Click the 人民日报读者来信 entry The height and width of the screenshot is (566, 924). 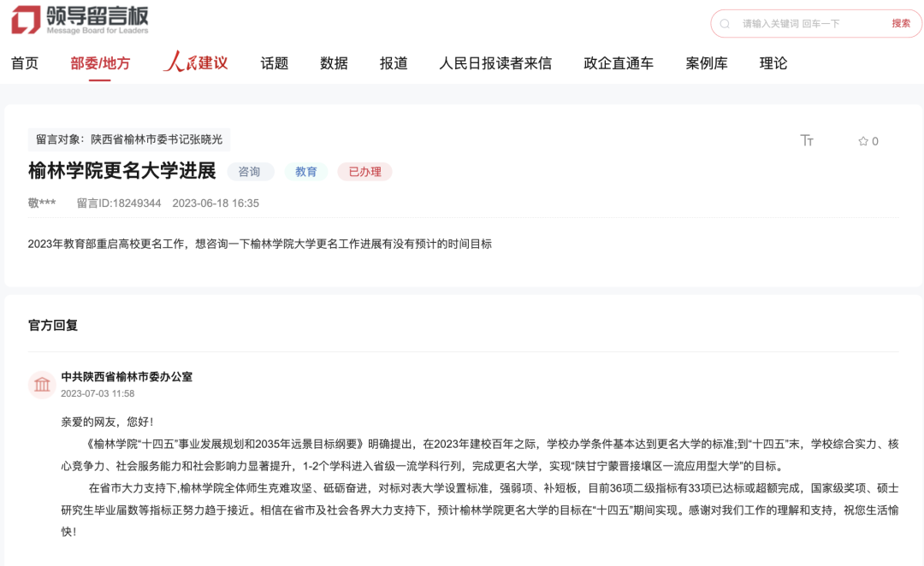coord(495,62)
